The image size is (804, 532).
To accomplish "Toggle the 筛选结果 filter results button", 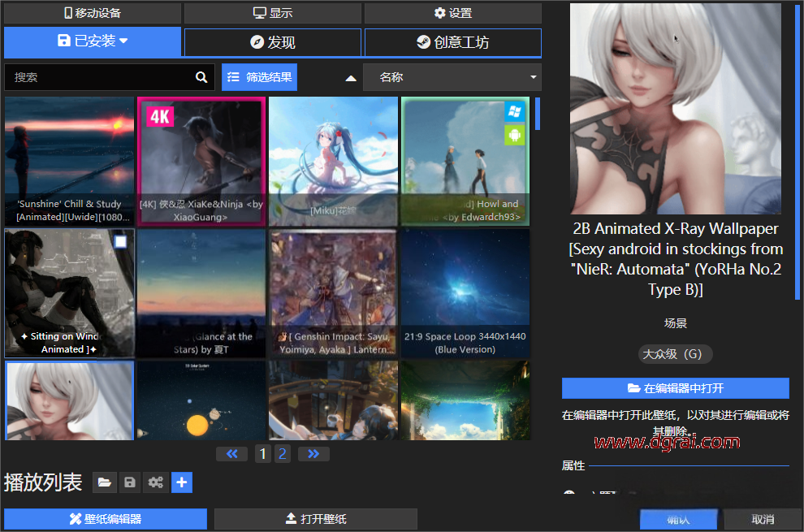I will click(259, 77).
